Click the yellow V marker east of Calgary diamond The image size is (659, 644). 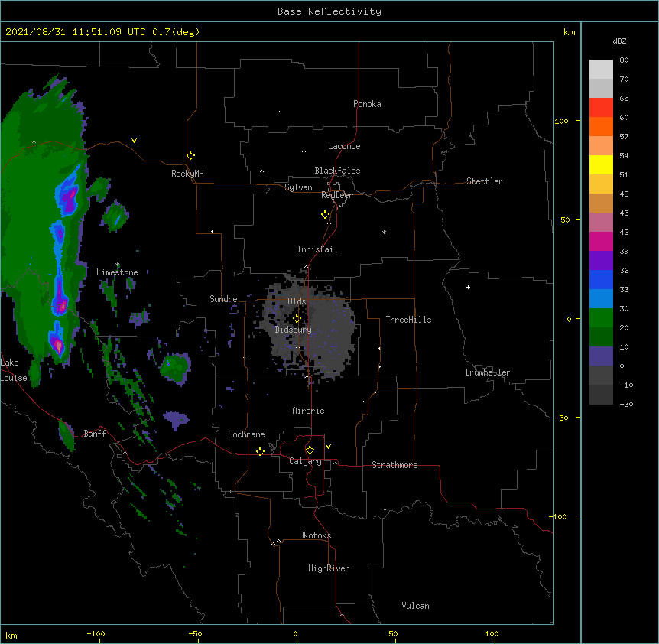click(x=328, y=447)
